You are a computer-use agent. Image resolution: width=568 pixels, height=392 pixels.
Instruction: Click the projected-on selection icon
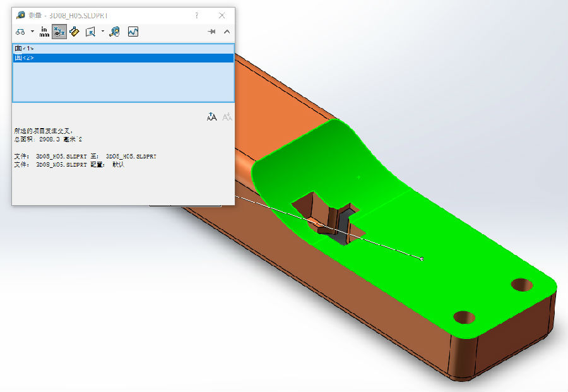coord(90,32)
